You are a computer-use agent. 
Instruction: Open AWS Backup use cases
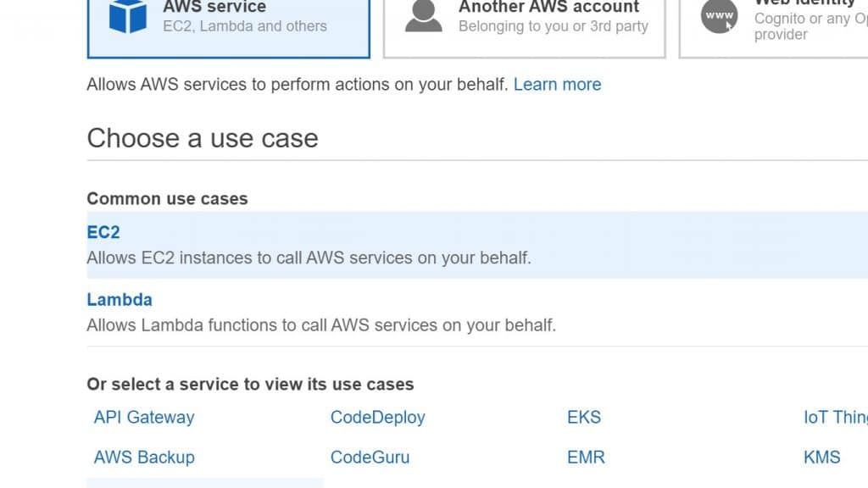click(143, 457)
